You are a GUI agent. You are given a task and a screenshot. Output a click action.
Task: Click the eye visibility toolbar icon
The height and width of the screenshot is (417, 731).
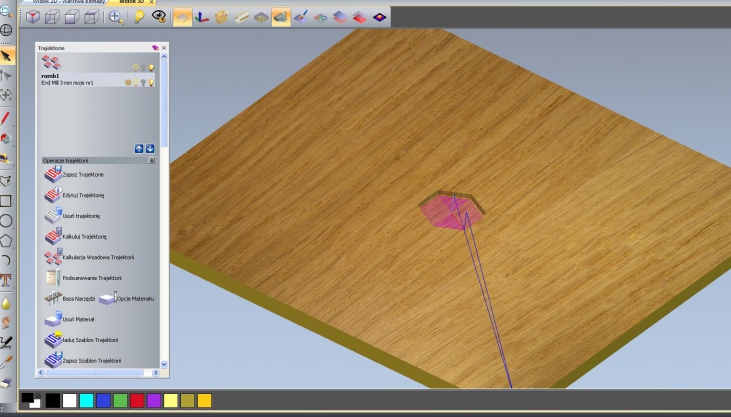tap(159, 17)
